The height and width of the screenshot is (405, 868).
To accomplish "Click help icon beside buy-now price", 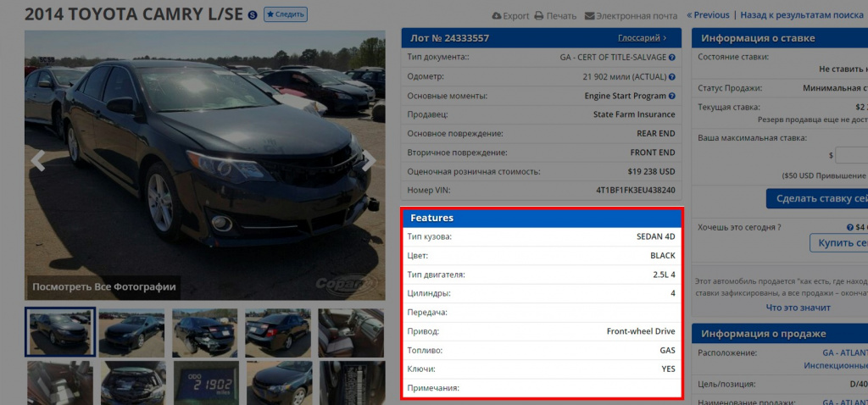I will tap(849, 227).
